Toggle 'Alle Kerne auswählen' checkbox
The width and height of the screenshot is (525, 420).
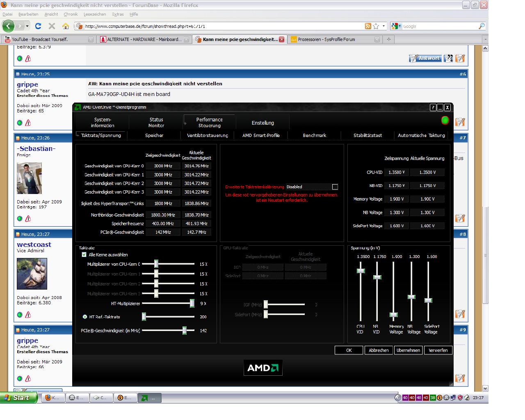(84, 255)
